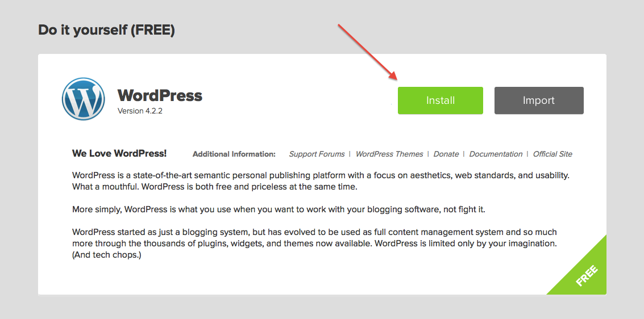The image size is (644, 319).
Task: Click the separator between Support Forums and WordPress Themes
Action: 350,154
